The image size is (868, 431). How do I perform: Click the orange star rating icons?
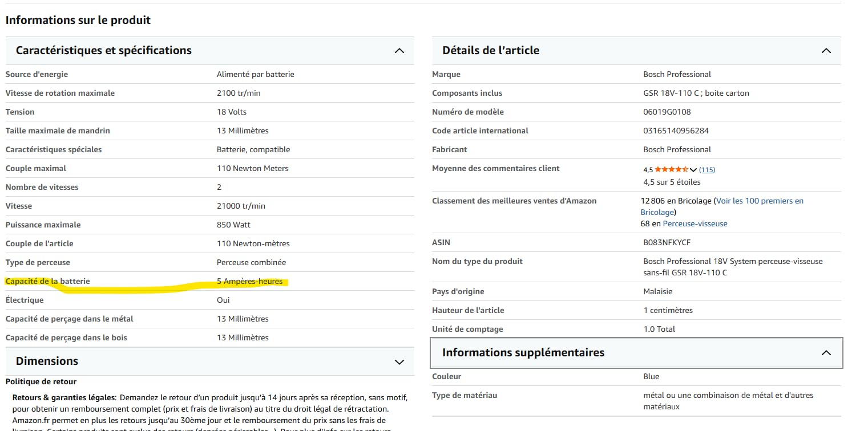[671, 170]
